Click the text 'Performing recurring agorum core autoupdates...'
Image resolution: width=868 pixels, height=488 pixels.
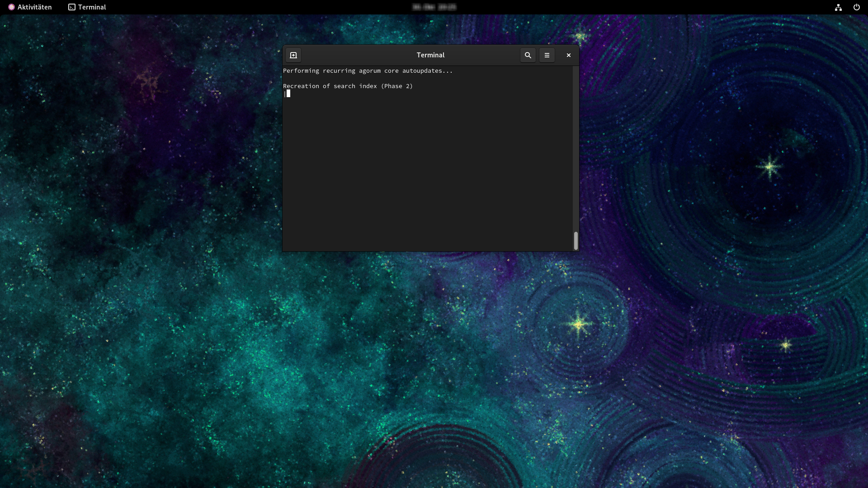click(x=368, y=71)
